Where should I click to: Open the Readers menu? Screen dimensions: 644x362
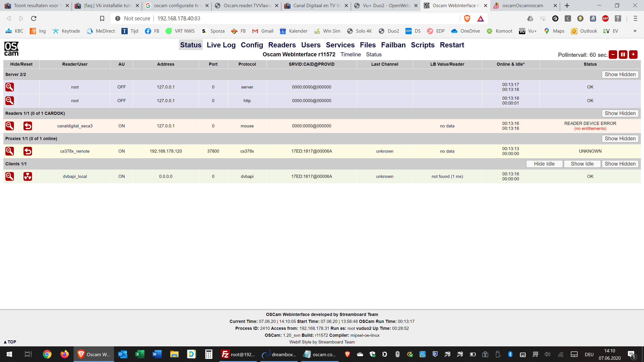pyautogui.click(x=282, y=45)
